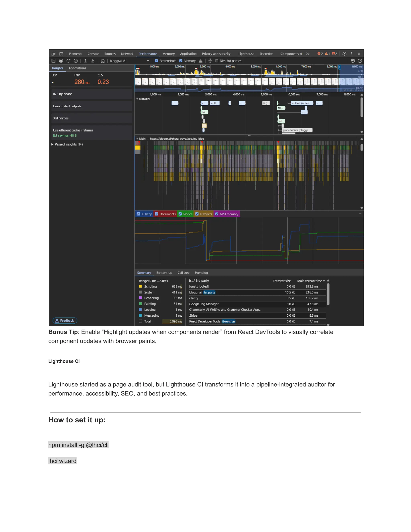Open DevTools settings gear icon

click(x=344, y=54)
